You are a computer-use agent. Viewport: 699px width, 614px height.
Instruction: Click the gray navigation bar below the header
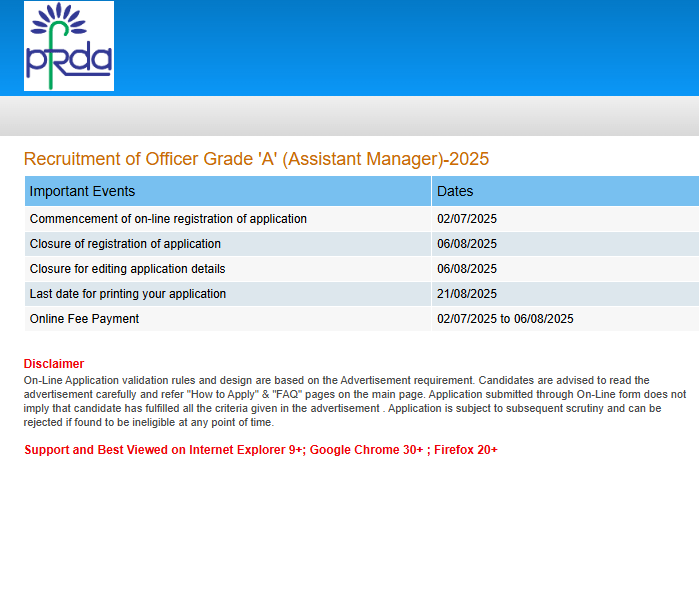pyautogui.click(x=350, y=116)
